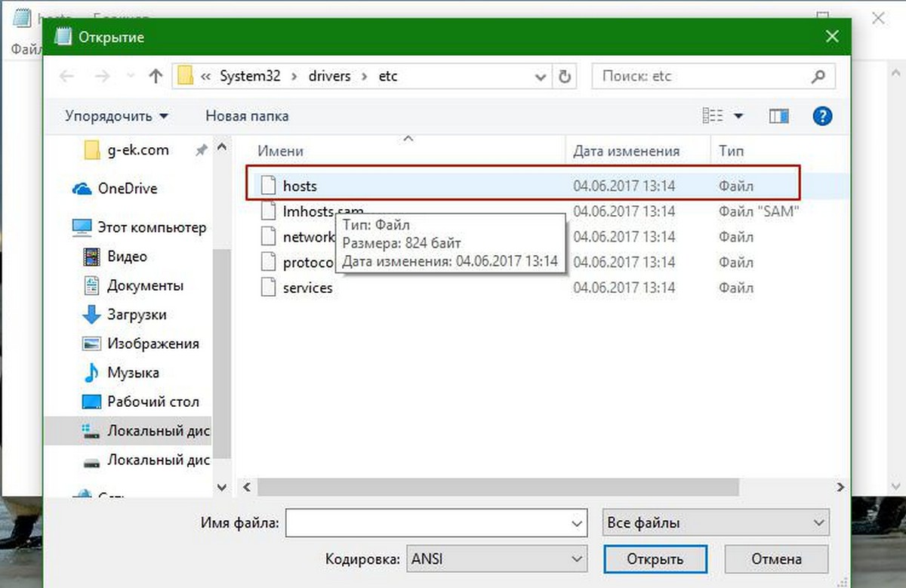Open recent locations dropdown arrow
The image size is (906, 588).
129,77
